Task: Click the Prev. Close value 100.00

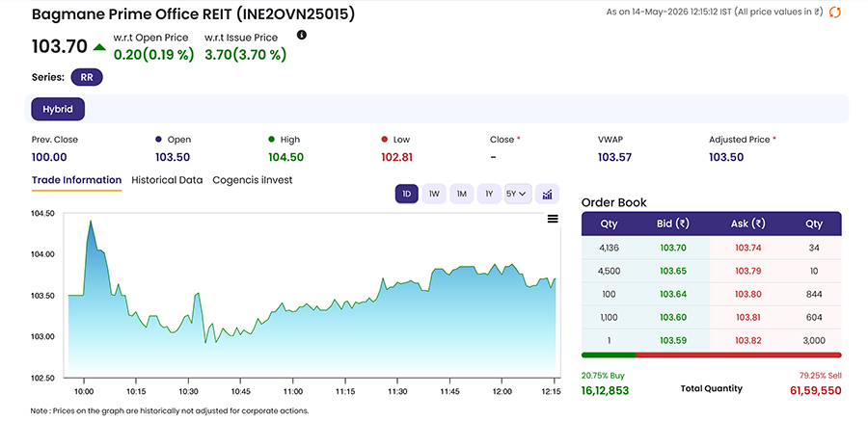Action: tap(49, 157)
